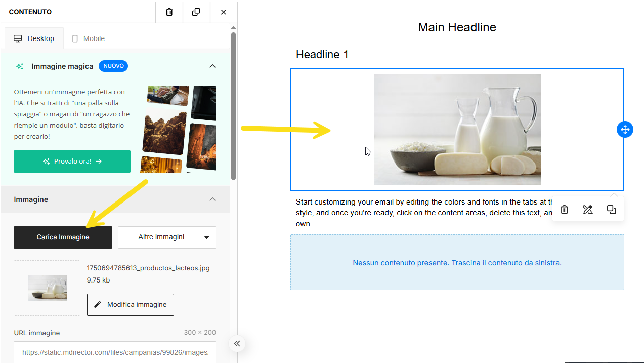Click the Carica Immagine button
This screenshot has height=363, width=644.
[x=63, y=237]
